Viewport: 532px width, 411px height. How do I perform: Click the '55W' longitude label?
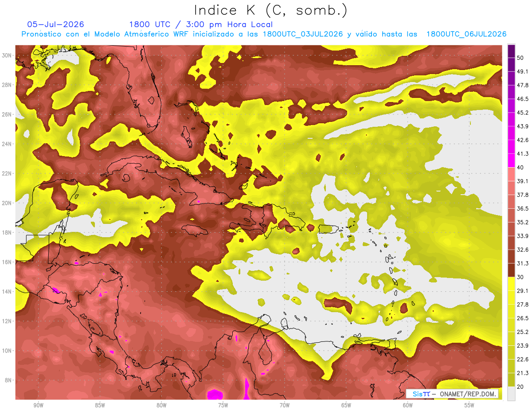click(x=469, y=405)
